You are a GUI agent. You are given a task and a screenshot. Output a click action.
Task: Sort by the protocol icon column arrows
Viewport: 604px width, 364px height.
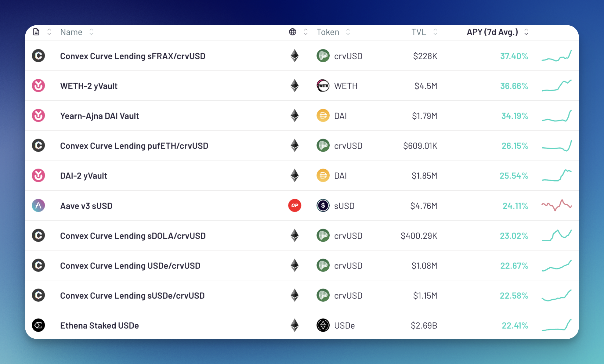tap(49, 32)
